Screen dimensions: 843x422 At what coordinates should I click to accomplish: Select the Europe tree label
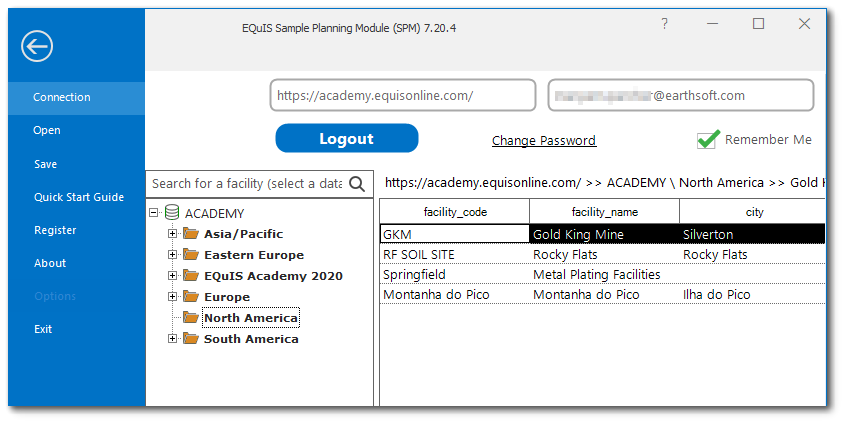pos(227,297)
